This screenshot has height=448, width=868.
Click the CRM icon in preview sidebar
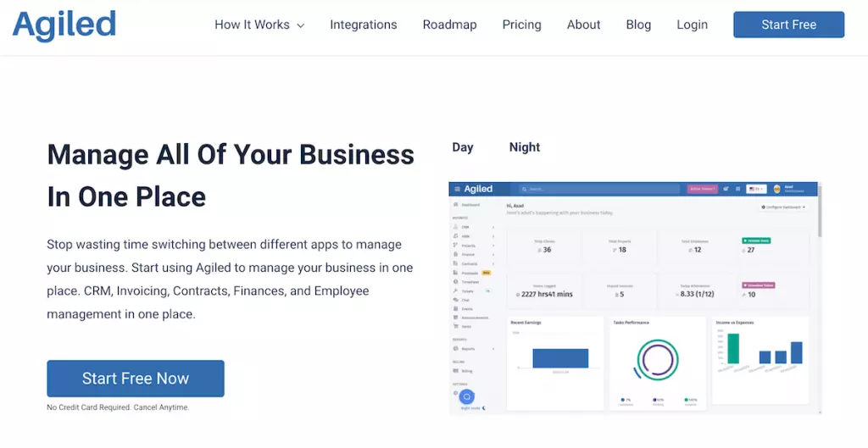pyautogui.click(x=455, y=227)
